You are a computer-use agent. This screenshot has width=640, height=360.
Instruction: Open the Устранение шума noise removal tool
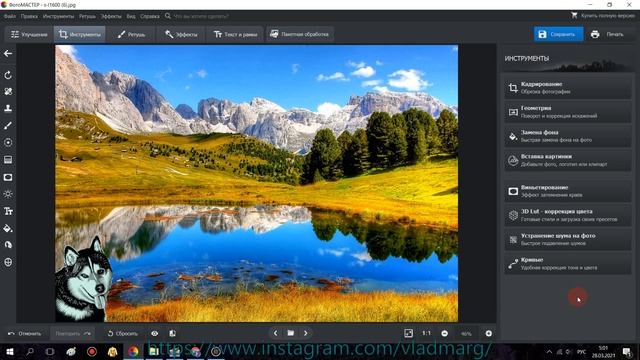[568, 239]
